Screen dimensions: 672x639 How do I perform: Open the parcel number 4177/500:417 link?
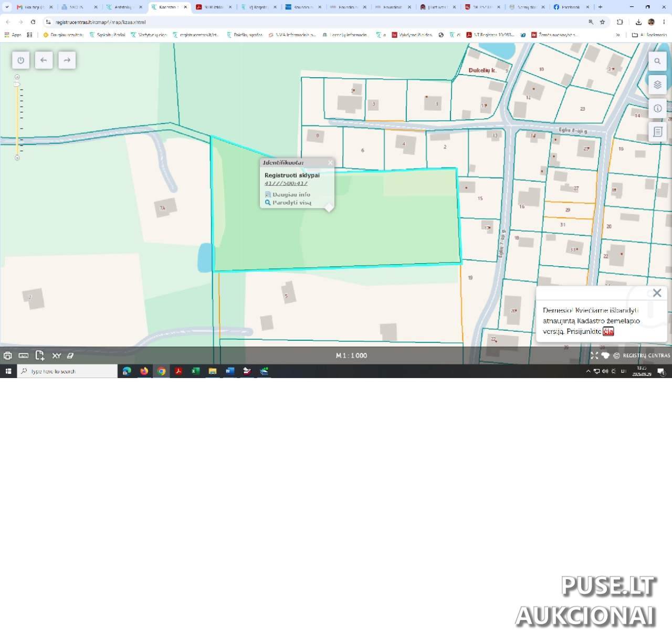tap(286, 183)
